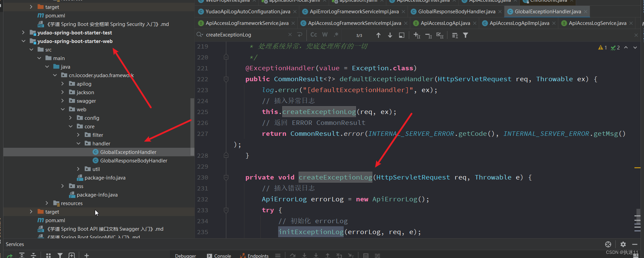Expand the swagger package
Screen dimensions: 644x258
pos(62,101)
